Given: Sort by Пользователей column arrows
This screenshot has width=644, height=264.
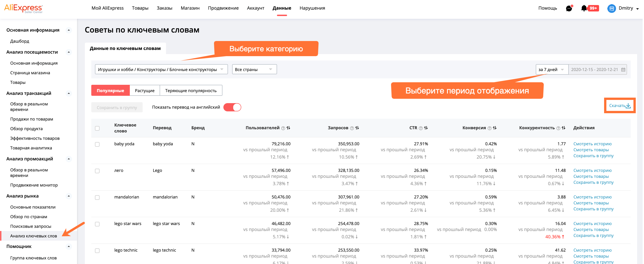Looking at the screenshot, I should pos(289,128).
